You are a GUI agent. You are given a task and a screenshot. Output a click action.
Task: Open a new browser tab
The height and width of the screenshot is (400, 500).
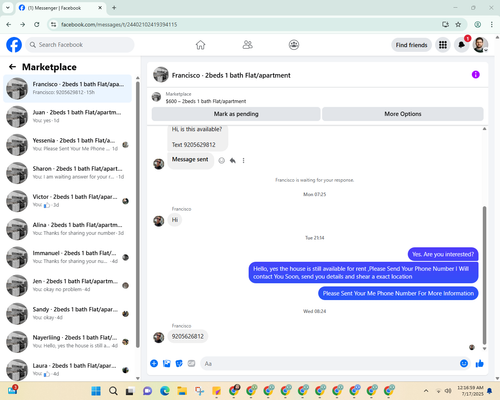pyautogui.click(x=114, y=8)
